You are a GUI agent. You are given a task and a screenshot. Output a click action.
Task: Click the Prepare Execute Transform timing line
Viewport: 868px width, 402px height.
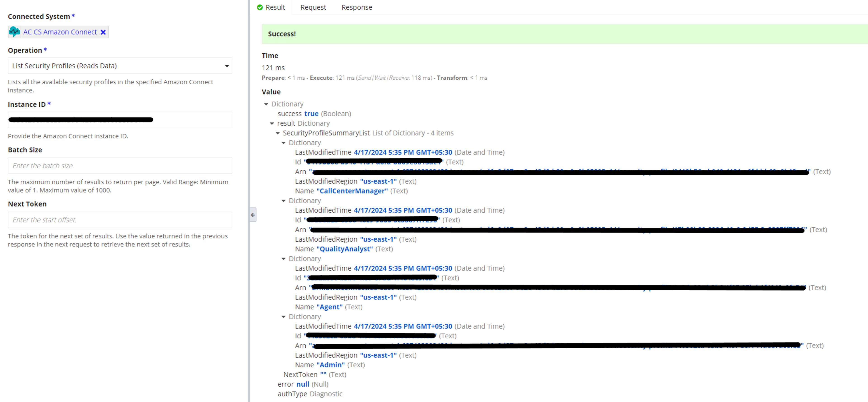click(x=374, y=78)
